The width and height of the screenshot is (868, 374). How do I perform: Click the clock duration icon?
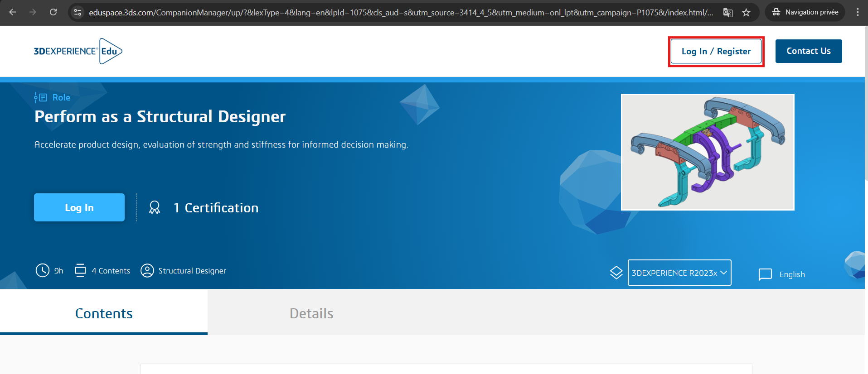pos(43,270)
